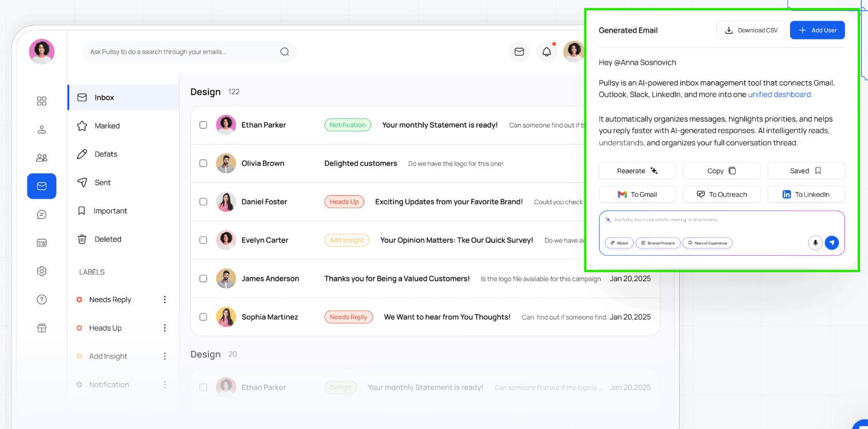This screenshot has width=868, height=429.
Task: Open the settings gear icon in left rail
Action: (x=42, y=271)
